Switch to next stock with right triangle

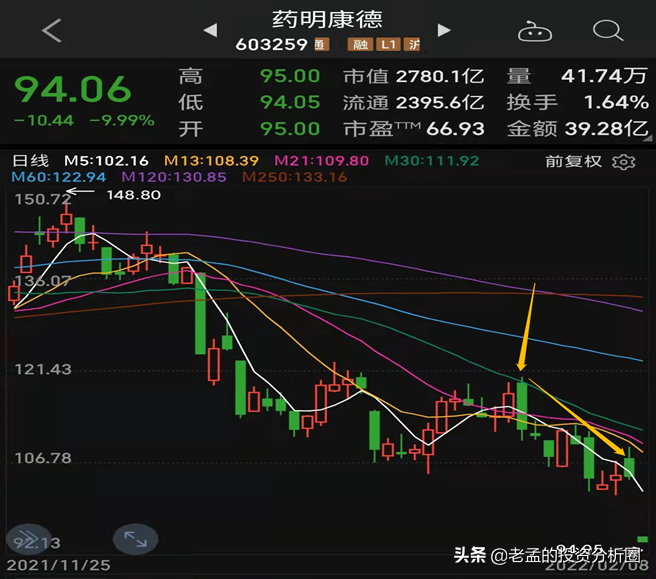[444, 30]
